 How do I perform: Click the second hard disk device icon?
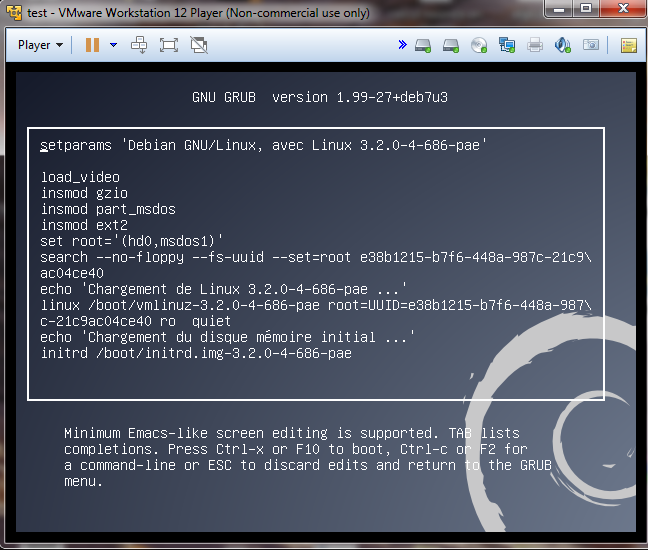451,45
